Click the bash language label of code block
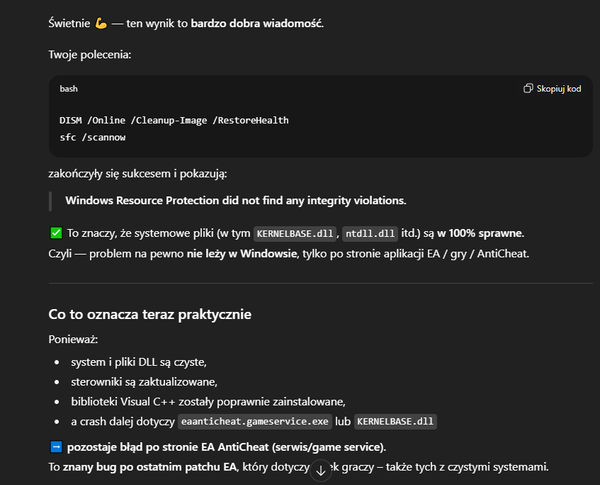The width and height of the screenshot is (600, 485). [68, 89]
